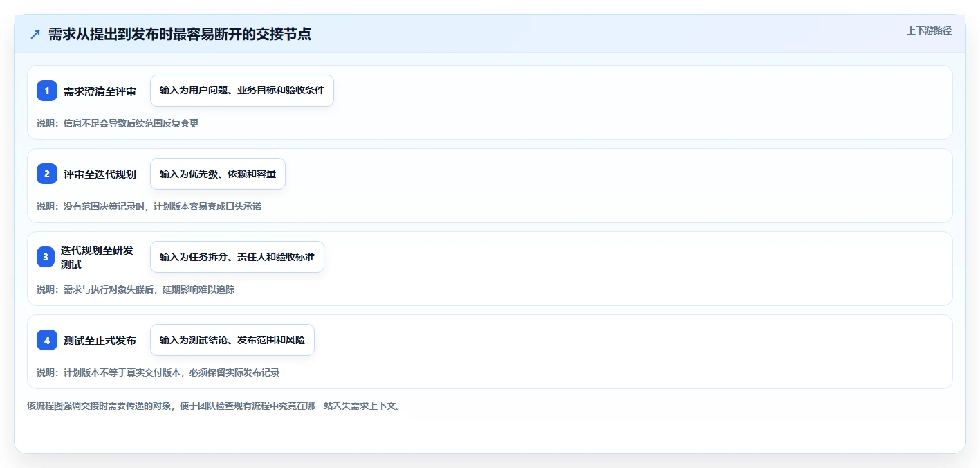Click the note about 延期影响难以追踪

tap(136, 289)
